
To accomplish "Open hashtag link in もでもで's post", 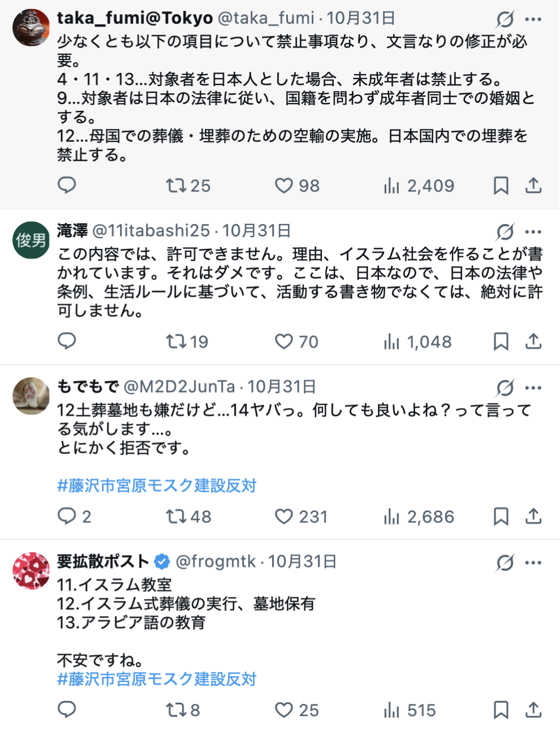I will tap(157, 485).
